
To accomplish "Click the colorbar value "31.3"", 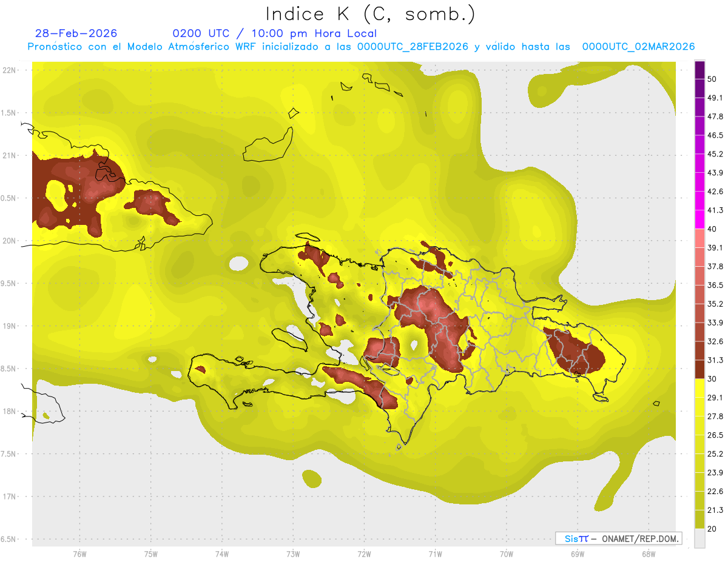I will (715, 360).
